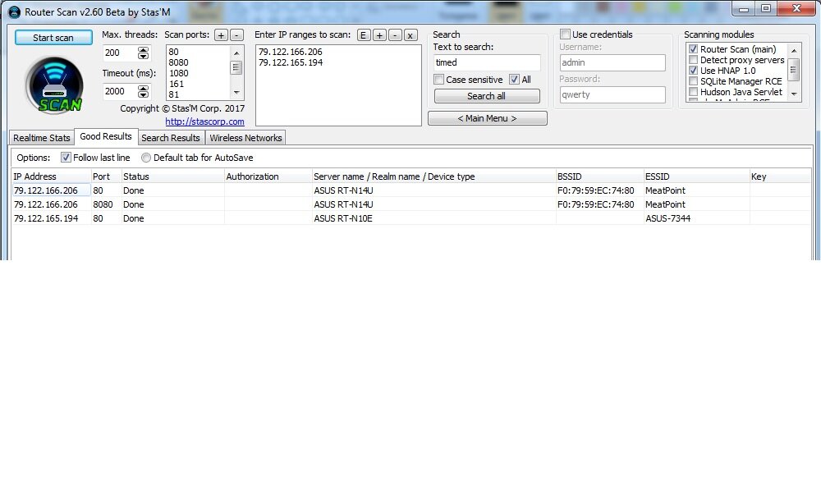Viewport: 821px width, 504px height.
Task: Click the E button above IP ranges
Action: click(x=364, y=35)
